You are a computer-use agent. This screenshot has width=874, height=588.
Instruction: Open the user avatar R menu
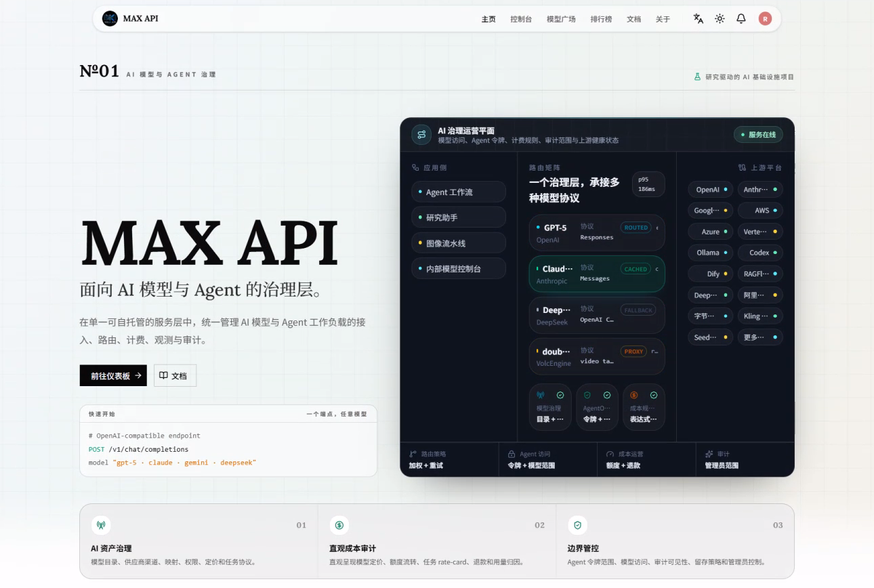765,19
